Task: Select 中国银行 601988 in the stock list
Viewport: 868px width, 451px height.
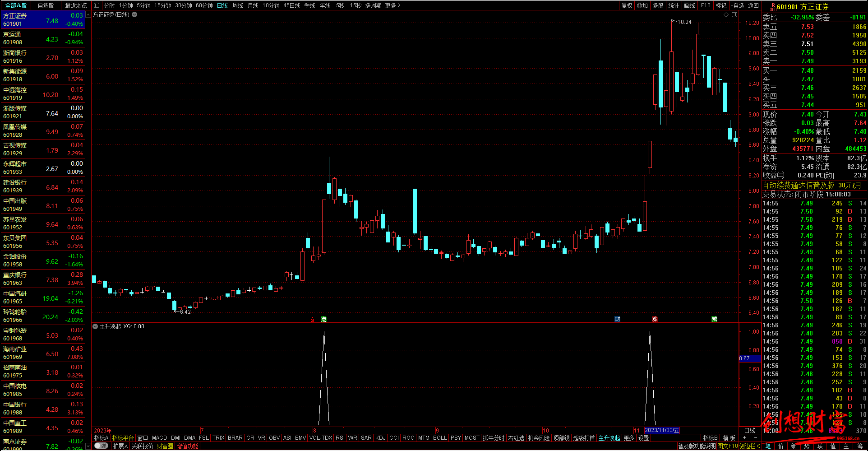Action: pyautogui.click(x=43, y=409)
